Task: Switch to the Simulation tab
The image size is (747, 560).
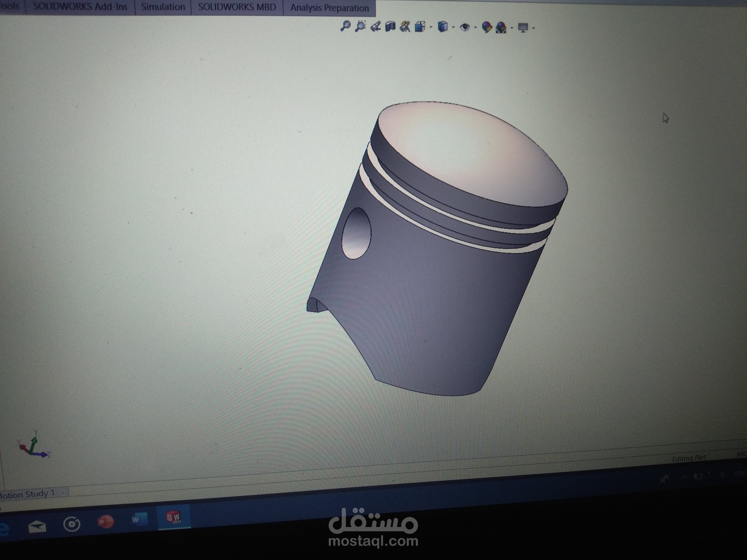Action: [163, 7]
